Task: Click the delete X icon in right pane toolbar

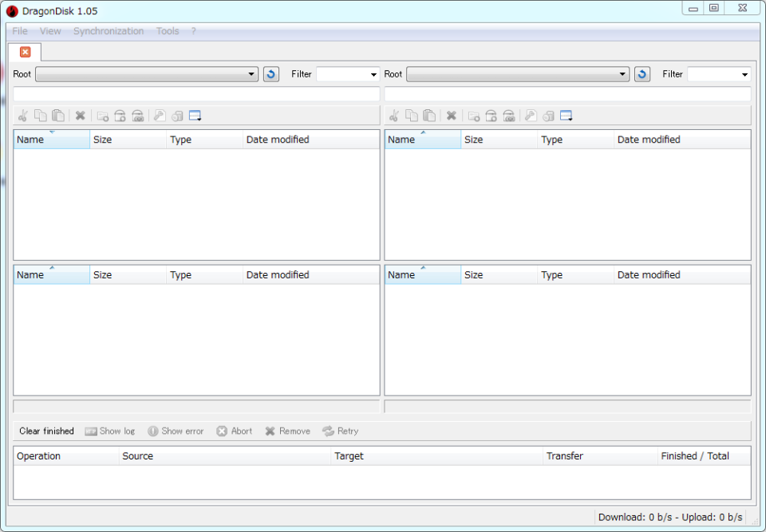Action: (x=452, y=116)
